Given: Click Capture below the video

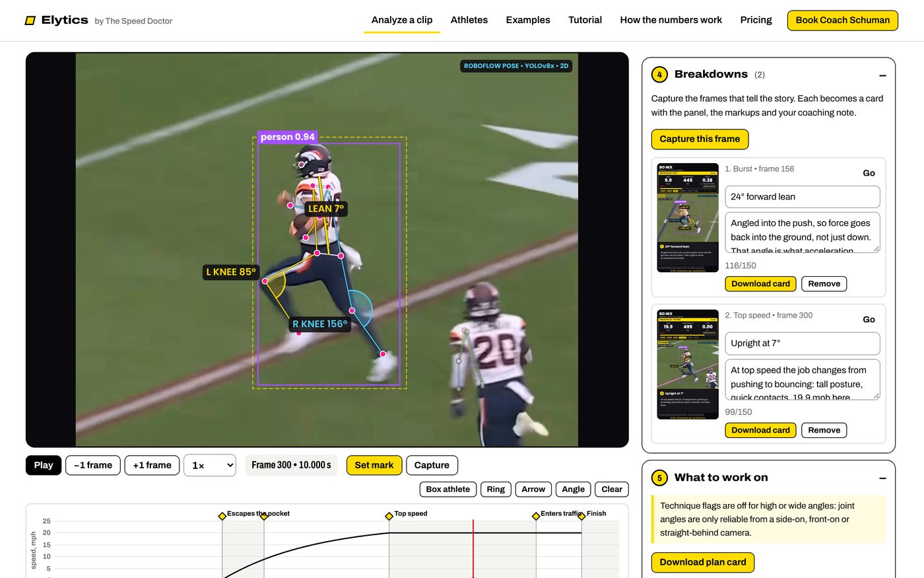Looking at the screenshot, I should (x=432, y=465).
